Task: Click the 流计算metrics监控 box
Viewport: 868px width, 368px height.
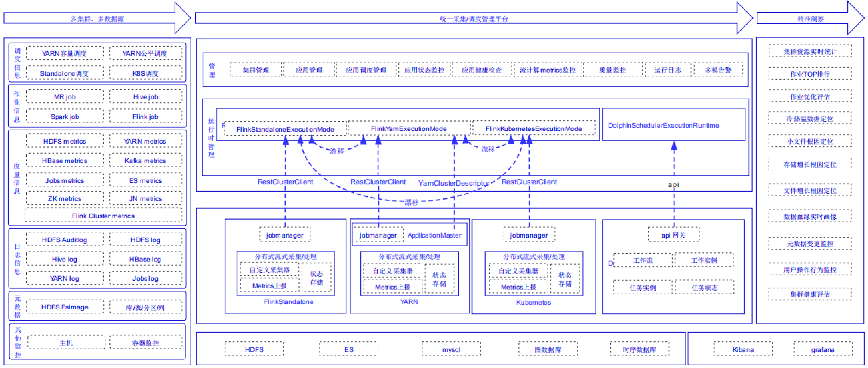Action: [x=548, y=70]
